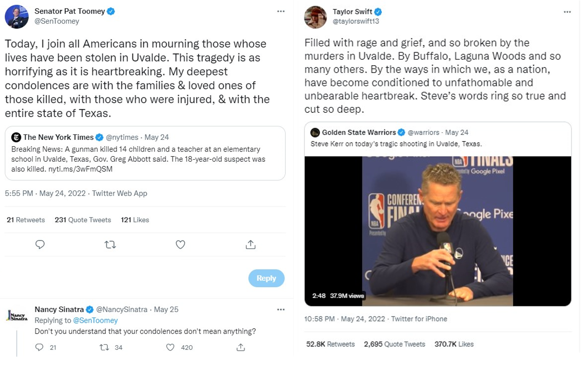Open more options on Taylor Swift's tweet
Viewport: 588px width, 371px height.
click(x=567, y=12)
